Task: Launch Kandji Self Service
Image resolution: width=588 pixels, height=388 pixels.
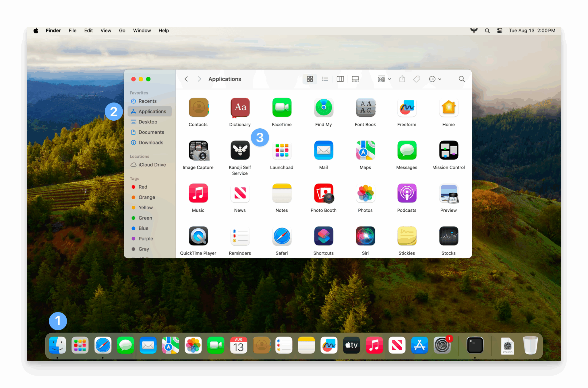Action: click(x=240, y=150)
